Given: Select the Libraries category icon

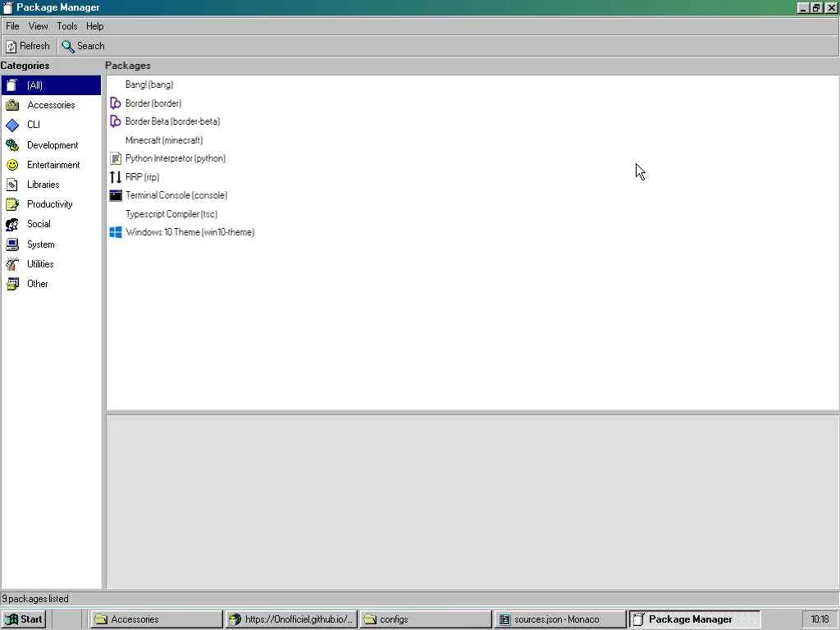Looking at the screenshot, I should tap(11, 185).
